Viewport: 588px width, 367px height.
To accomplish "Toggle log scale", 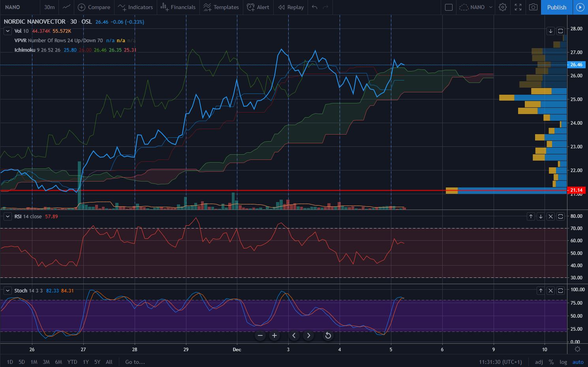I will point(563,362).
